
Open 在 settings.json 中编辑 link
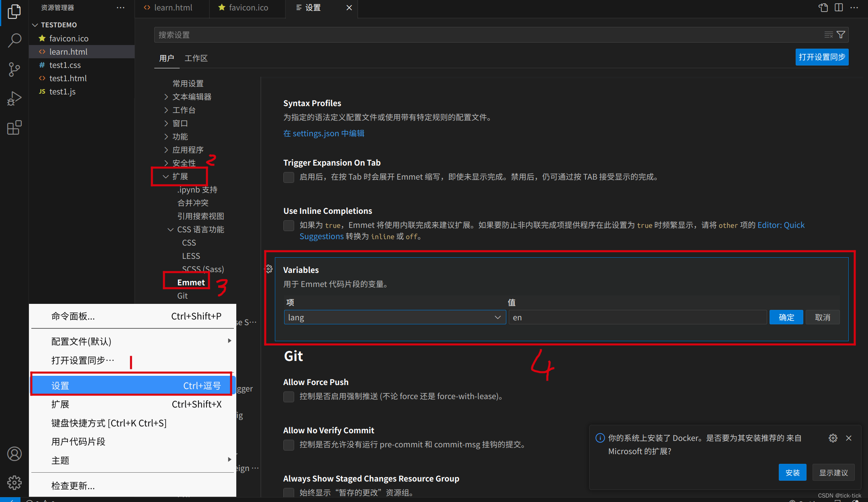(x=323, y=133)
